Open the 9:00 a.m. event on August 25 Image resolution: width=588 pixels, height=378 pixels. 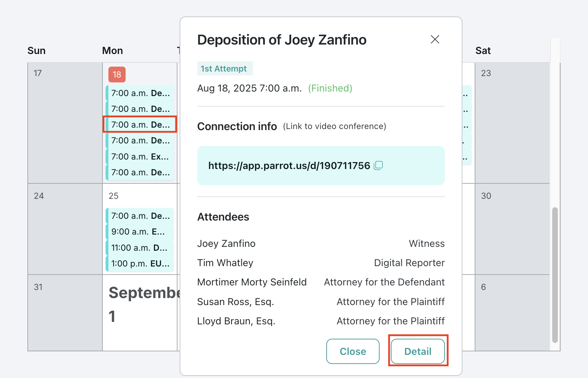point(140,231)
